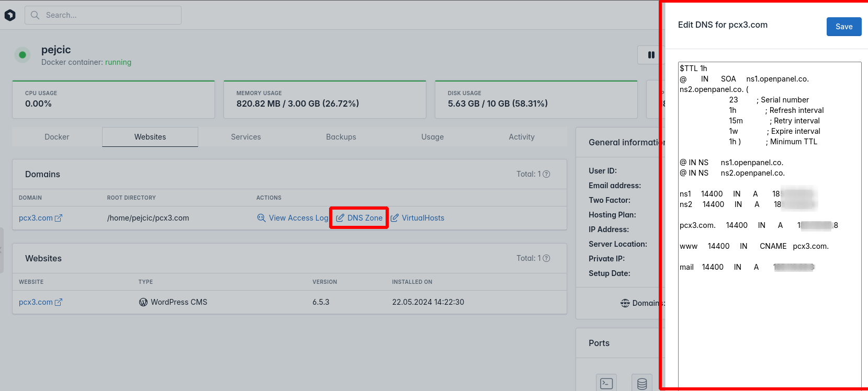Open VirtualHosts for pcx3.com
The height and width of the screenshot is (391, 868).
point(418,218)
